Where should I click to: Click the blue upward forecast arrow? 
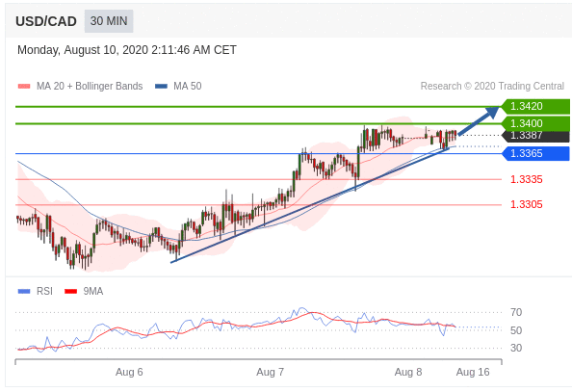(479, 120)
